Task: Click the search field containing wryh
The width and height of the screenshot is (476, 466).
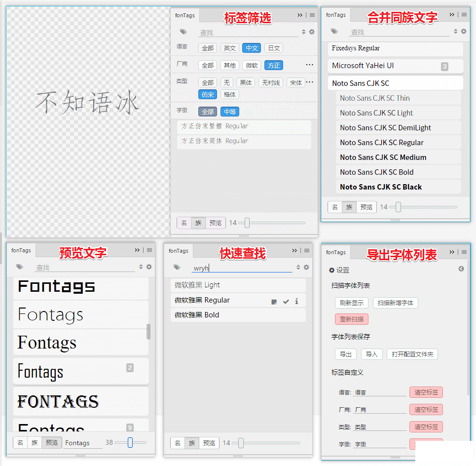Action: (x=242, y=268)
